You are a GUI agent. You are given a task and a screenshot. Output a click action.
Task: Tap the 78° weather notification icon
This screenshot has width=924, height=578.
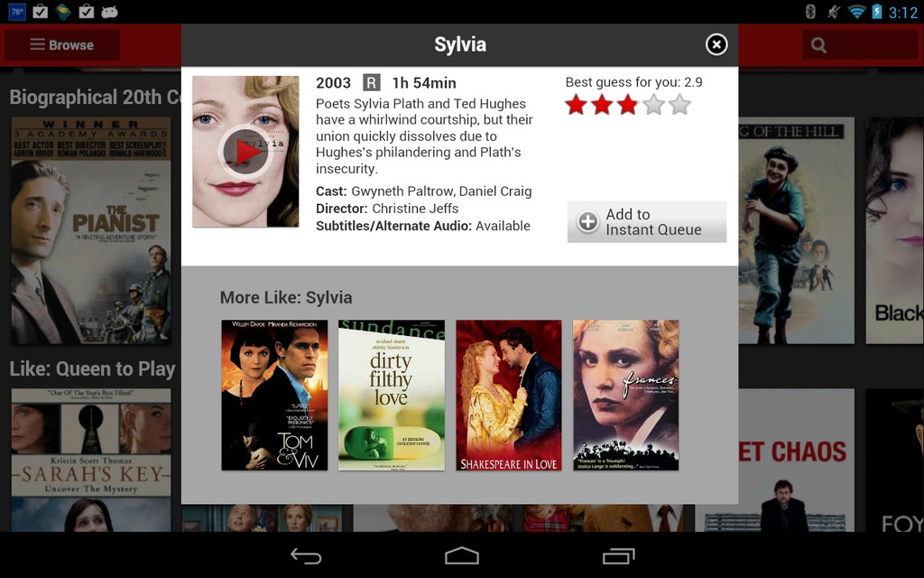pyautogui.click(x=17, y=11)
